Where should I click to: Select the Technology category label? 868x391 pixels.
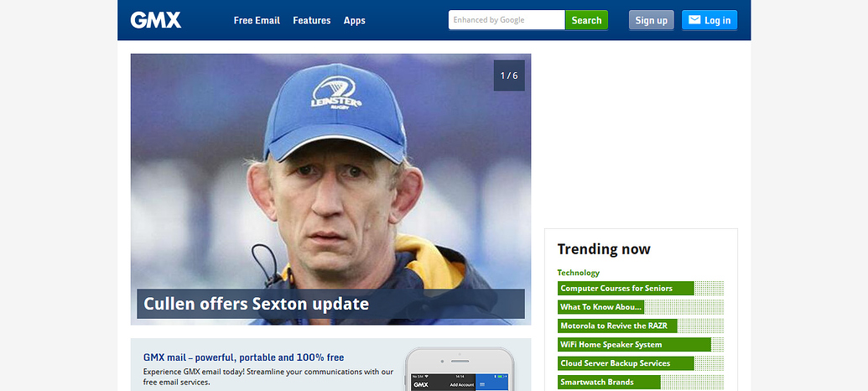[578, 273]
